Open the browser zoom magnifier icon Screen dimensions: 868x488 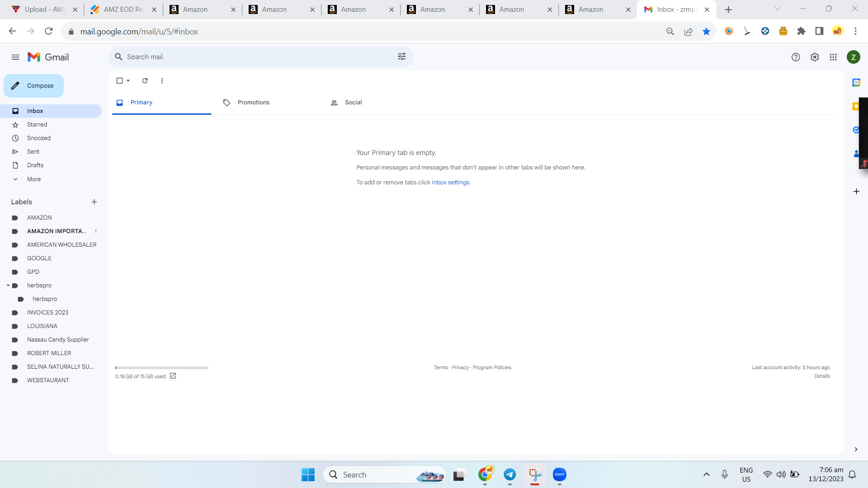tap(670, 31)
